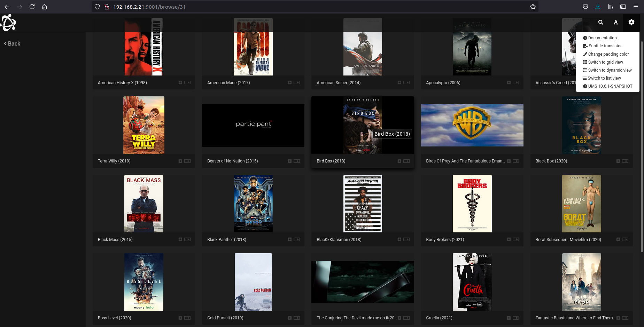
Task: Open the browser hamburger menu
Action: click(636, 7)
